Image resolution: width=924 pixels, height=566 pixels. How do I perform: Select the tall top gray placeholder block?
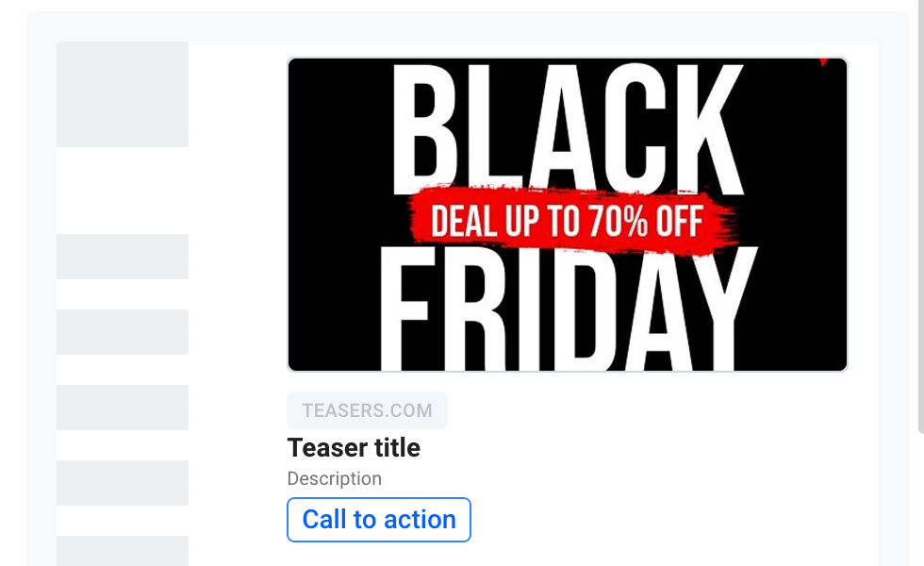pyautogui.click(x=123, y=94)
